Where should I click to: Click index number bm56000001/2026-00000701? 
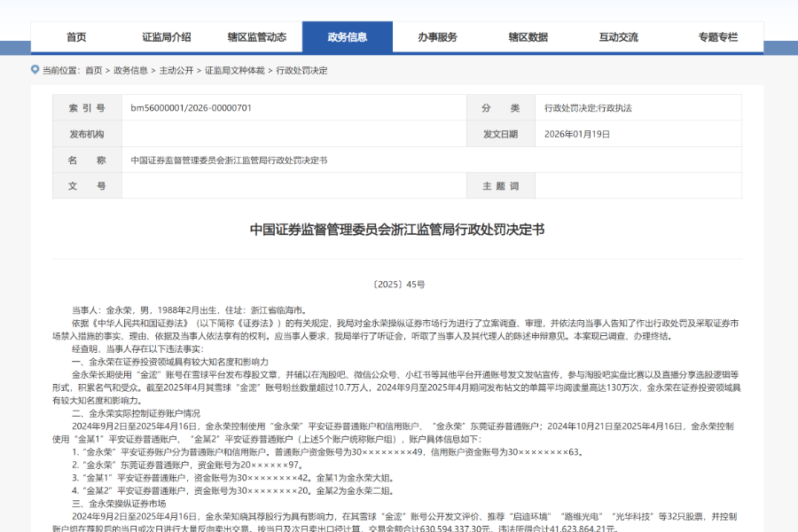192,108
